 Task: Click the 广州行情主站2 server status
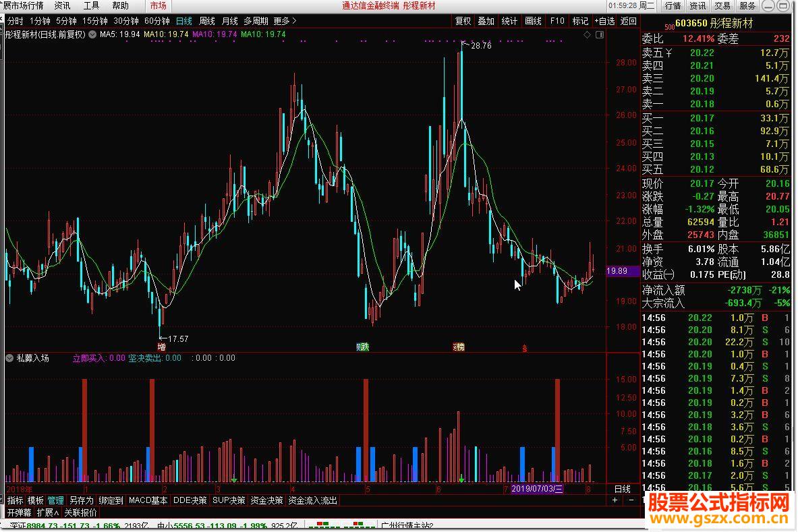point(407,526)
